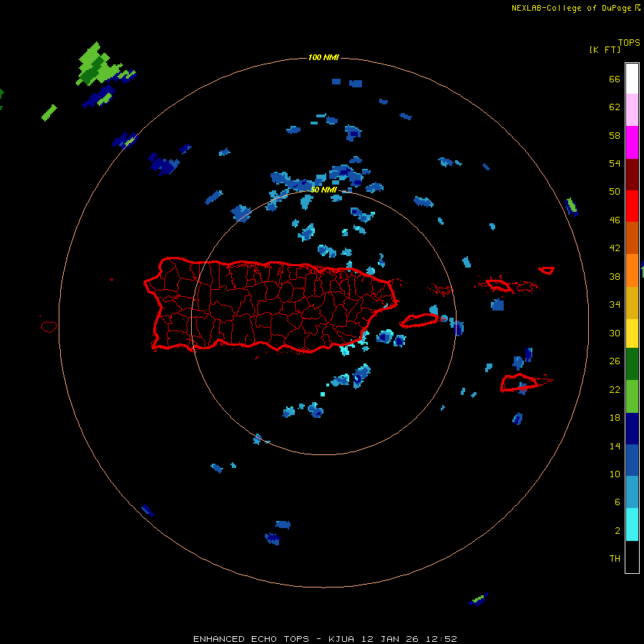The width and height of the screenshot is (644, 644).
Task: Click the legend value '18'
Action: click(x=615, y=418)
